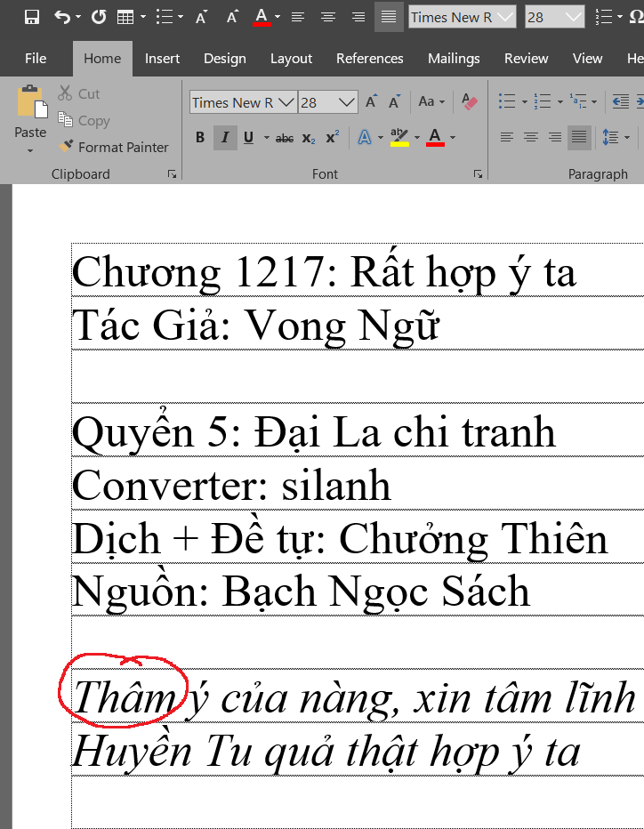The height and width of the screenshot is (829, 644).
Task: Toggle bold formatting
Action: coord(200,138)
